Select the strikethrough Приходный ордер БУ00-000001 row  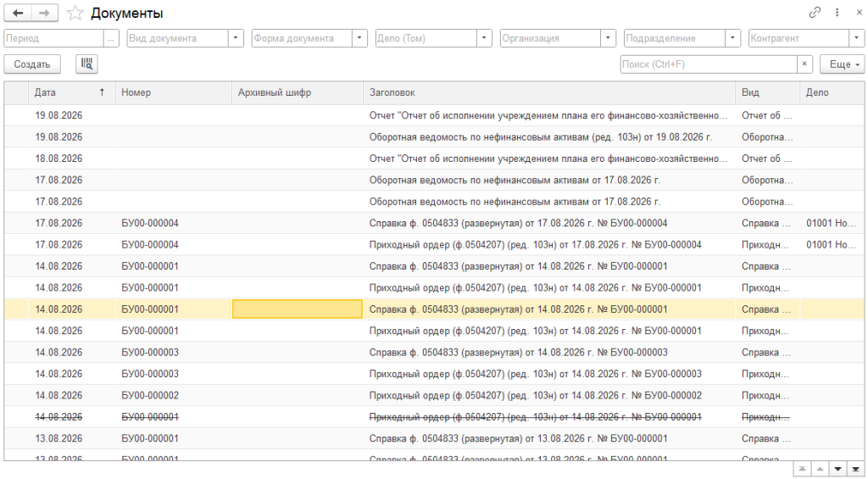pyautogui.click(x=434, y=416)
